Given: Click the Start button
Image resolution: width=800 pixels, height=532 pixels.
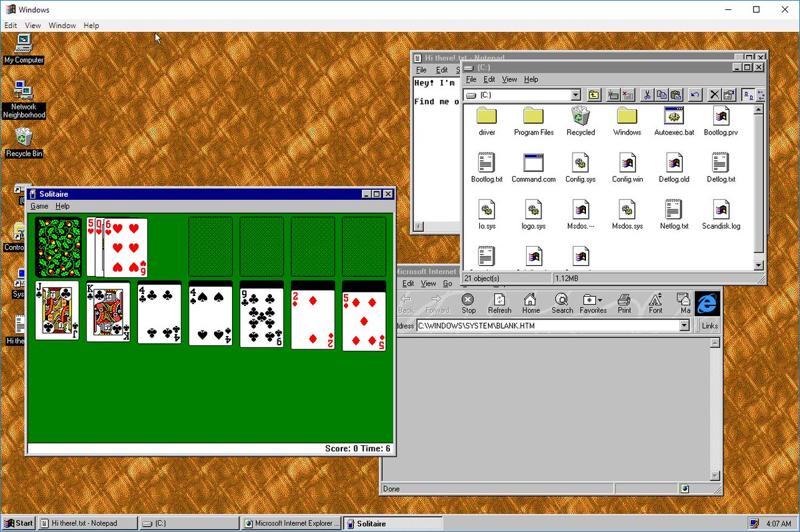Looking at the screenshot, I should pos(19,523).
